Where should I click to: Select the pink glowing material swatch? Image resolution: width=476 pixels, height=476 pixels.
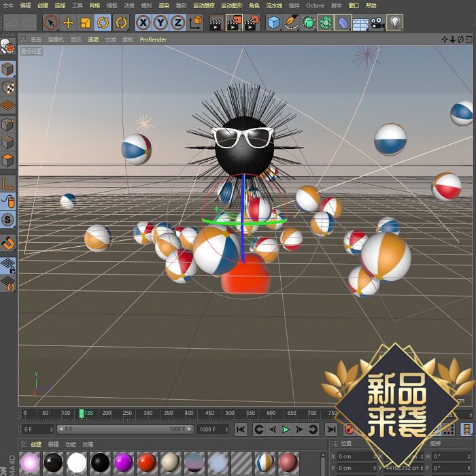(30, 463)
